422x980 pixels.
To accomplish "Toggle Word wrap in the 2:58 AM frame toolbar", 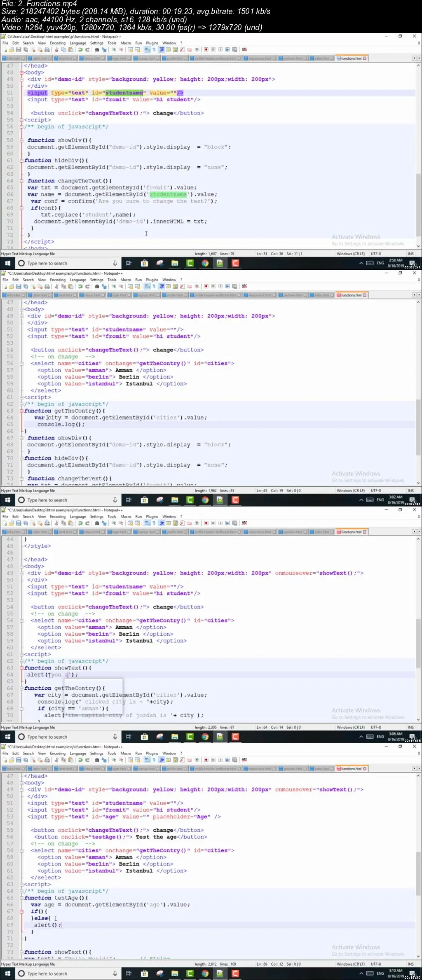I will [x=147, y=49].
